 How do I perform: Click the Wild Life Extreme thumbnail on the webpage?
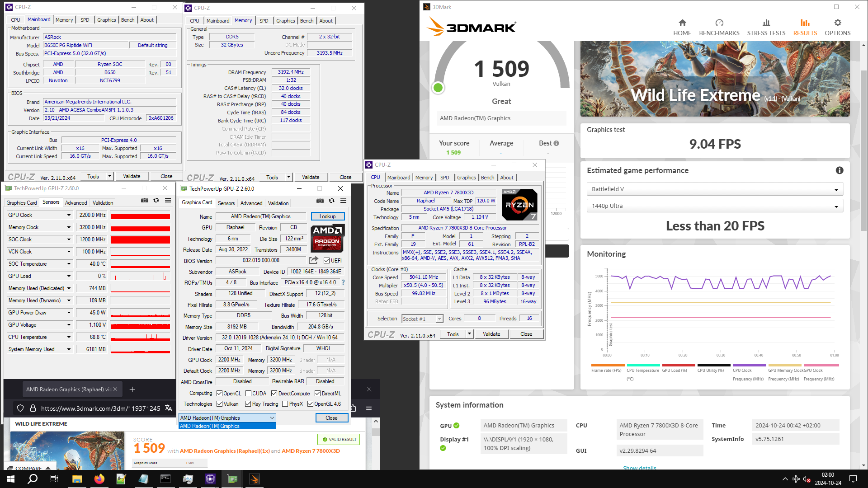[67, 450]
